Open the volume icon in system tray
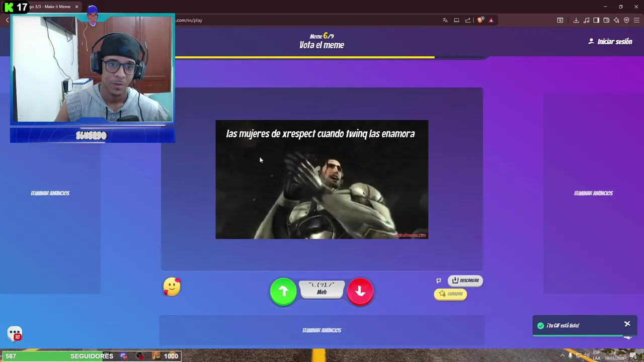644x362 pixels. click(586, 355)
